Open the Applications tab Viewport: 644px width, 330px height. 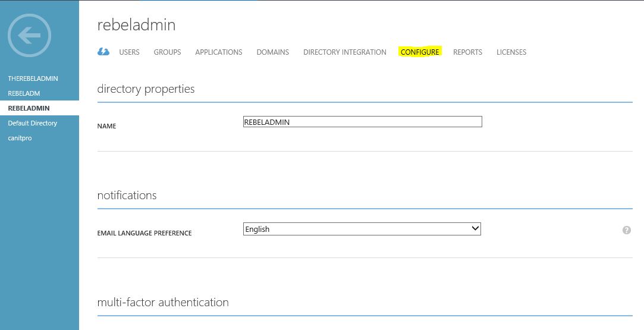tap(218, 52)
